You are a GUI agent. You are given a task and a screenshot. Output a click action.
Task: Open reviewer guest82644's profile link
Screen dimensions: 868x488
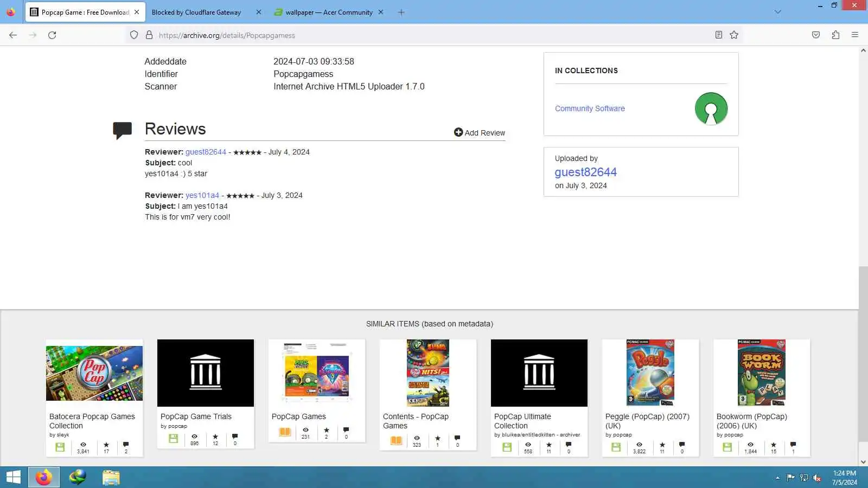pos(206,152)
